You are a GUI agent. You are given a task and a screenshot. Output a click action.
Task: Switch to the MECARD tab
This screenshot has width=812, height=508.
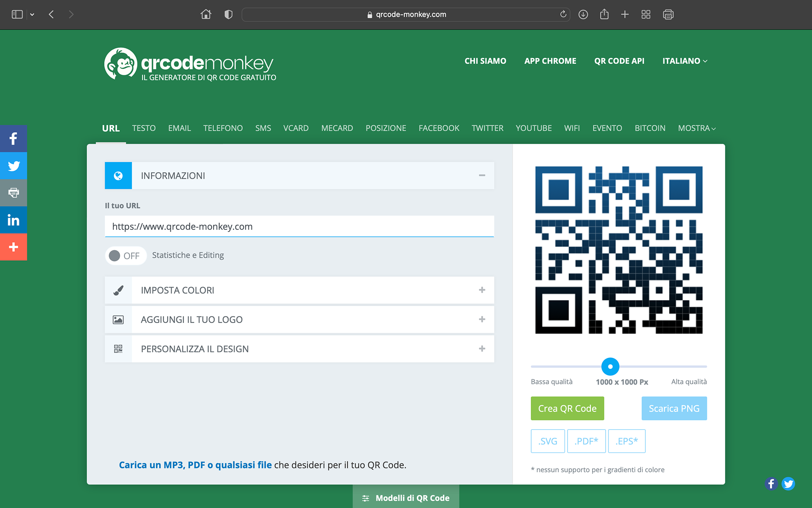coord(337,128)
